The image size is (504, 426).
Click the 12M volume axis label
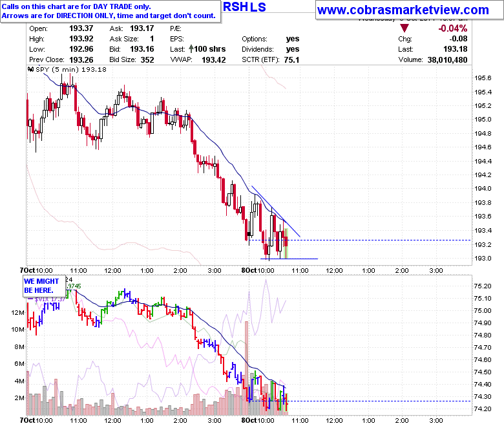click(x=17, y=312)
